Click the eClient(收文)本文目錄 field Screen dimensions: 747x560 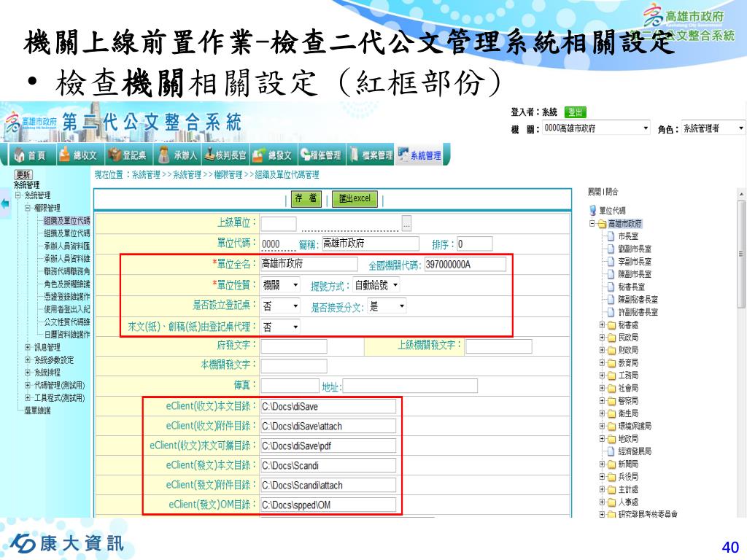pyautogui.click(x=328, y=406)
